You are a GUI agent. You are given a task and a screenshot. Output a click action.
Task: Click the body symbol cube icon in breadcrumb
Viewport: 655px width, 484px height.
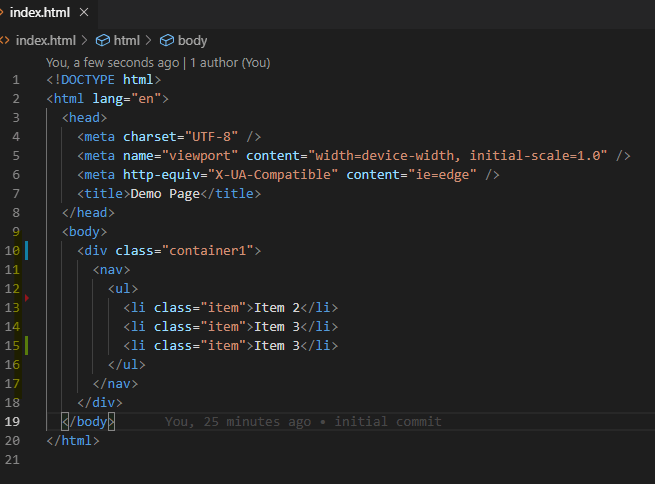pos(167,41)
